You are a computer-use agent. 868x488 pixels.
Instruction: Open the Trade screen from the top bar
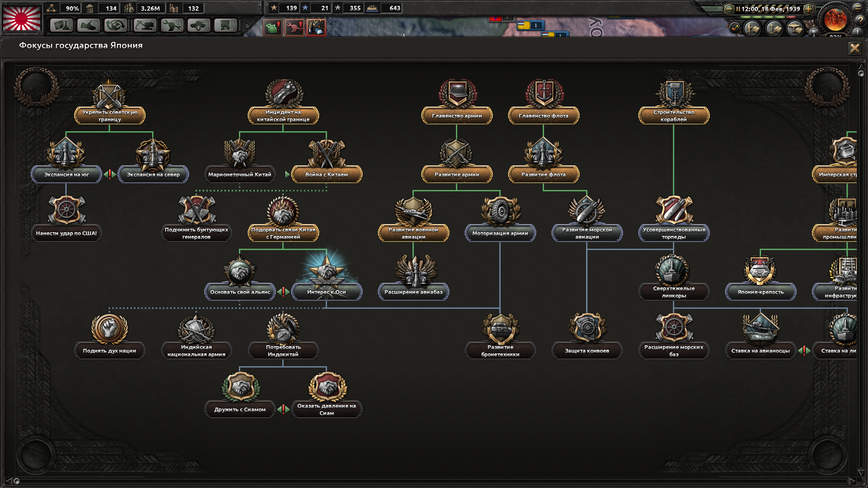[116, 26]
